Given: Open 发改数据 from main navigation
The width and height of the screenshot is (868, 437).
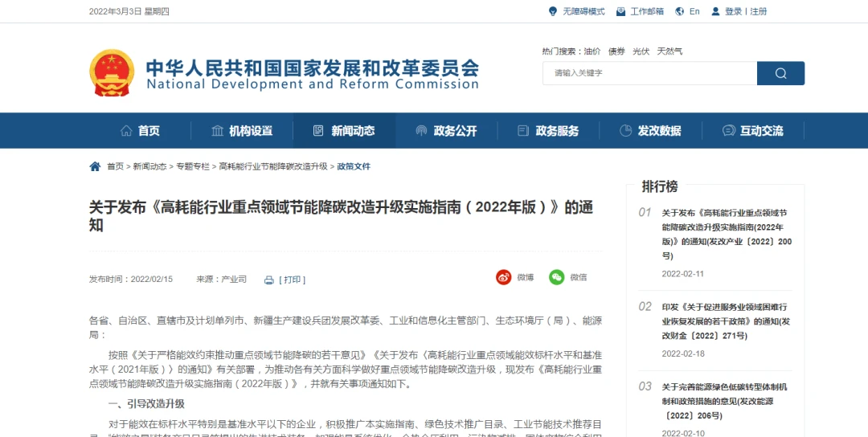Looking at the screenshot, I should [650, 131].
